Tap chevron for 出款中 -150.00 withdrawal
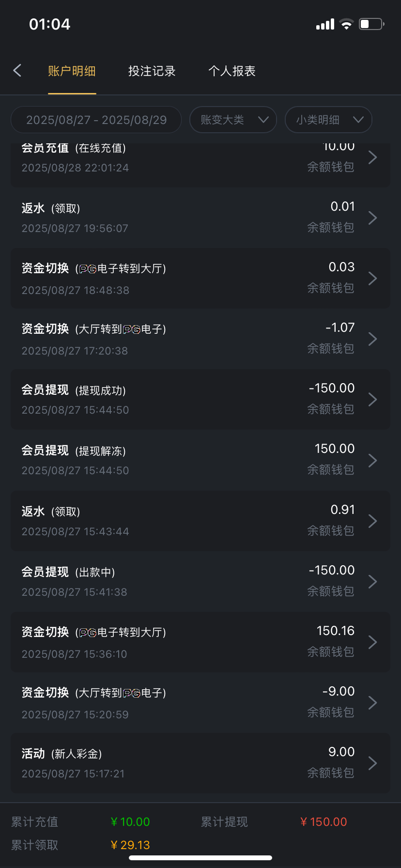The image size is (401, 868). pos(372,582)
